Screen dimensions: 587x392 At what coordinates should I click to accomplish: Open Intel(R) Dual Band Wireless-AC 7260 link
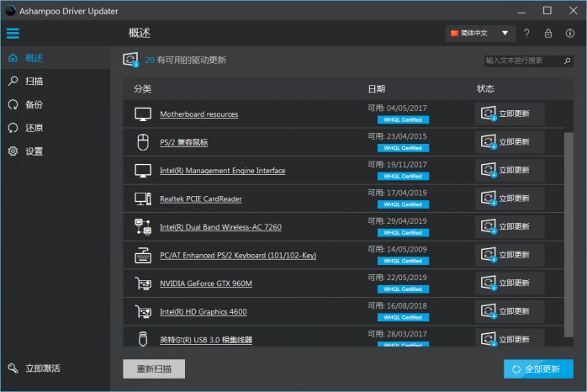(x=220, y=227)
